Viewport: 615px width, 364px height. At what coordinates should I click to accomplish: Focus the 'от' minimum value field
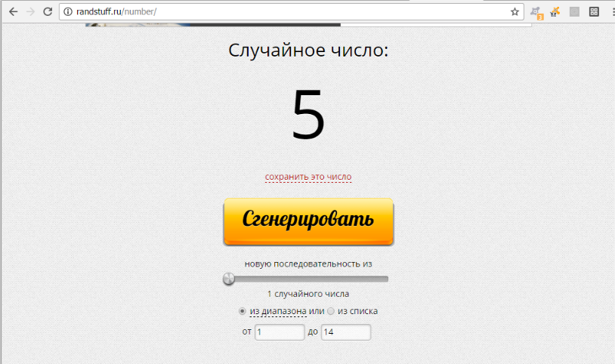(x=279, y=332)
